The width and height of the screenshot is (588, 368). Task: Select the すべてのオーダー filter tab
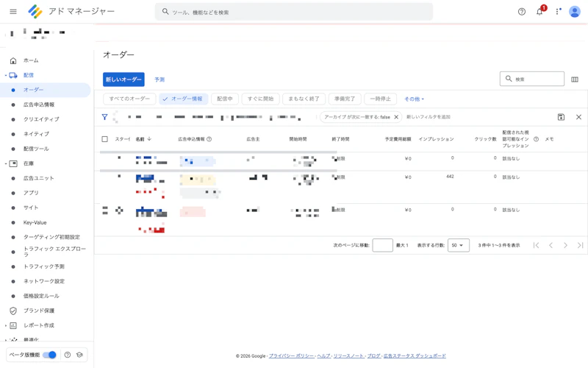point(129,99)
